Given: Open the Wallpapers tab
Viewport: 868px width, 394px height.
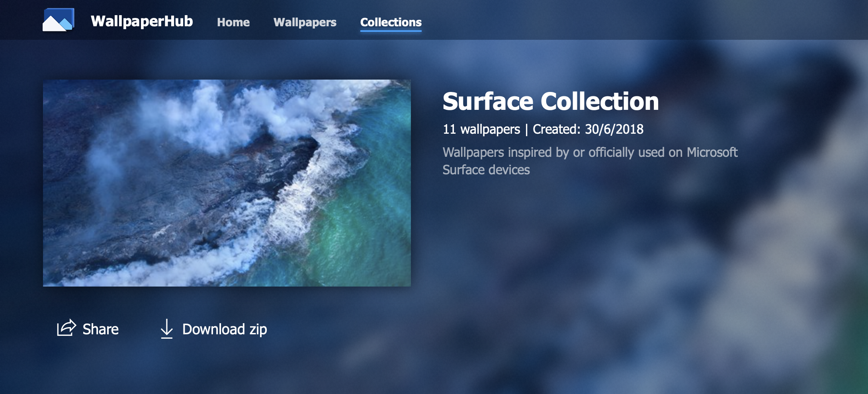Looking at the screenshot, I should [x=305, y=22].
